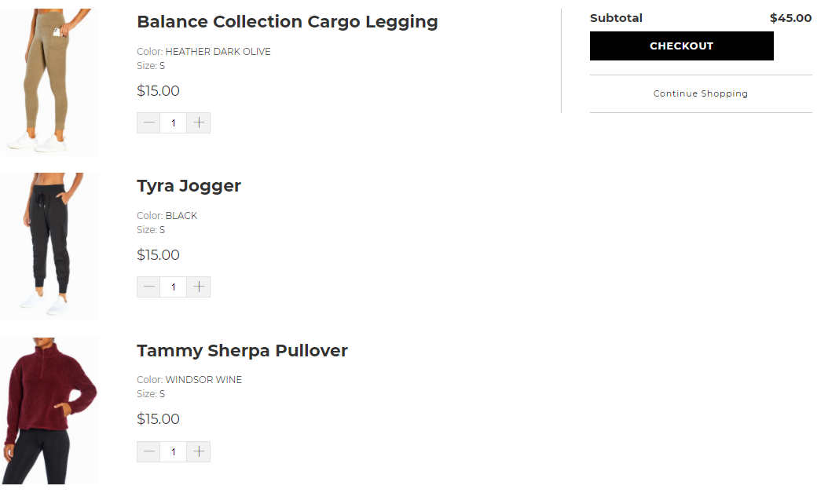
Task: Focus the Tyra Jogger quantity field
Action: (x=174, y=287)
